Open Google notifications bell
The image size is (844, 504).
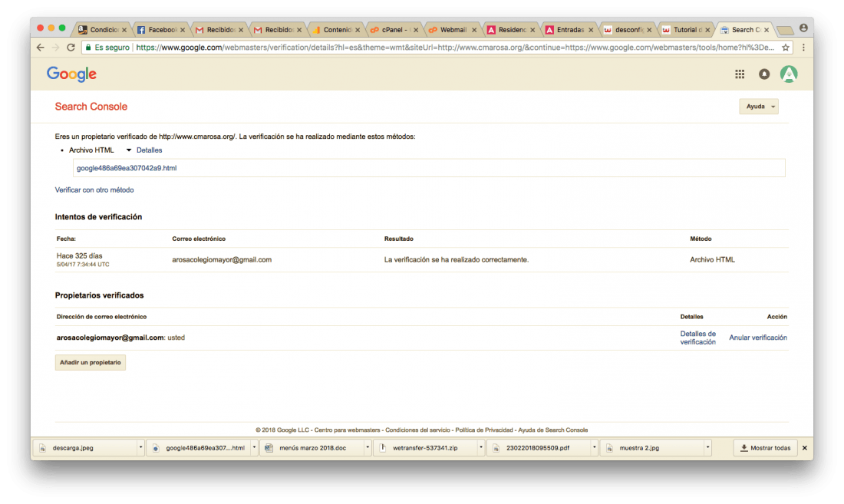click(763, 74)
